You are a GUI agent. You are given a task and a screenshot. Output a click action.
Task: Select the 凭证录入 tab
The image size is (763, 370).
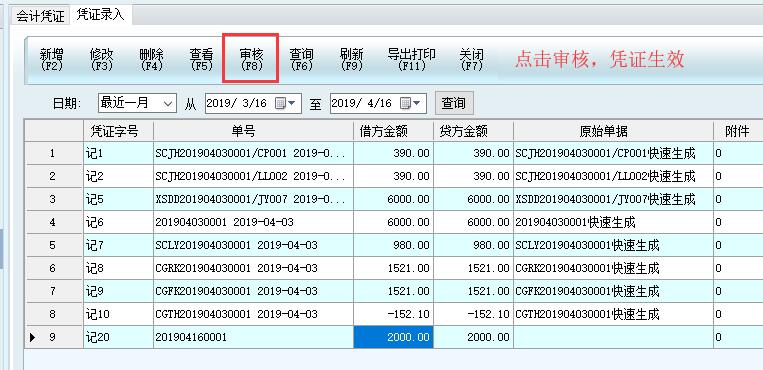point(100,15)
